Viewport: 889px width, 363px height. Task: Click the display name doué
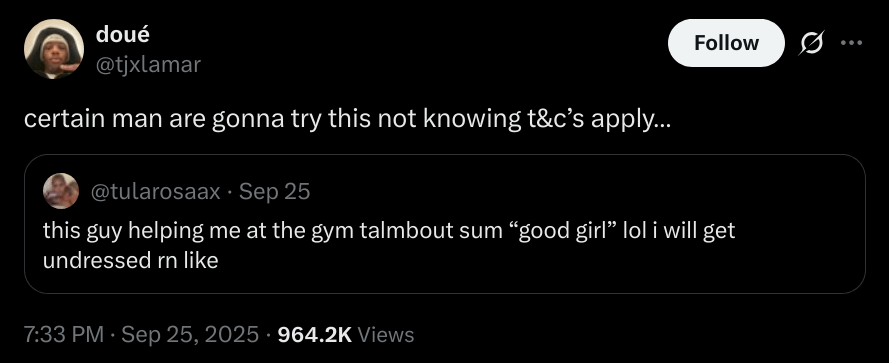click(x=122, y=35)
